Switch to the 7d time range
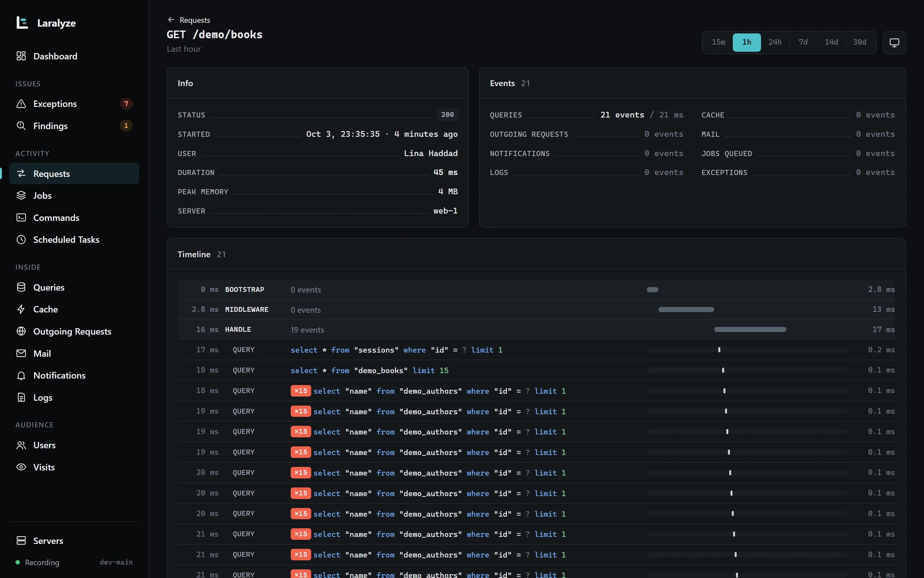 click(803, 42)
